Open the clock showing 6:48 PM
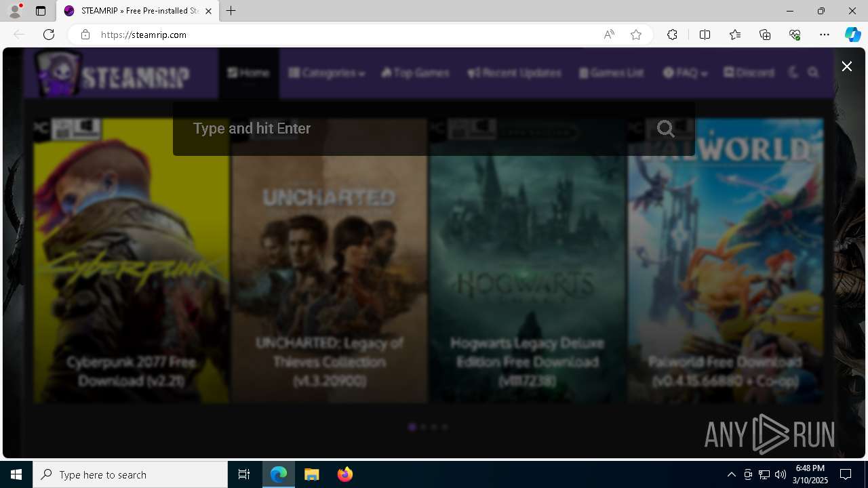Image resolution: width=868 pixels, height=488 pixels. [810, 474]
